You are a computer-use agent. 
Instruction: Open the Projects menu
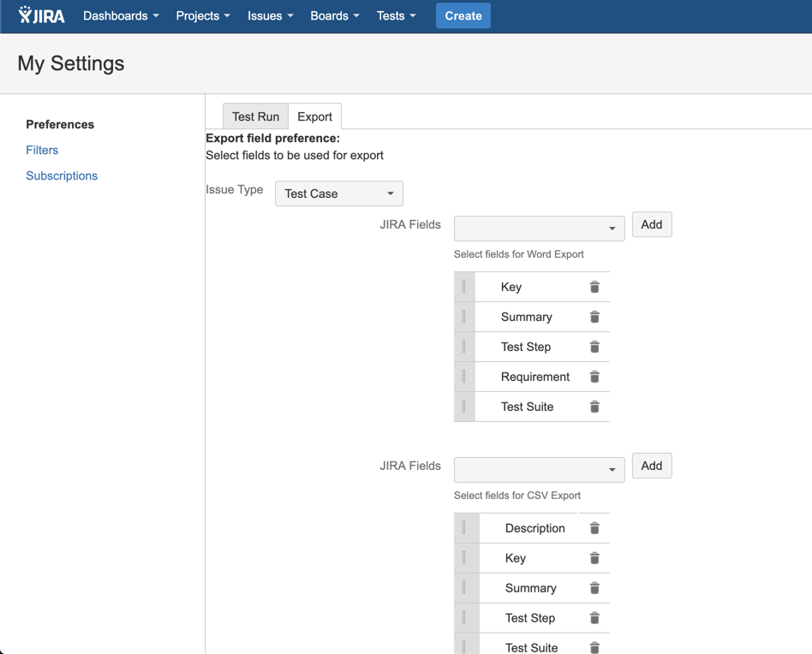(203, 16)
